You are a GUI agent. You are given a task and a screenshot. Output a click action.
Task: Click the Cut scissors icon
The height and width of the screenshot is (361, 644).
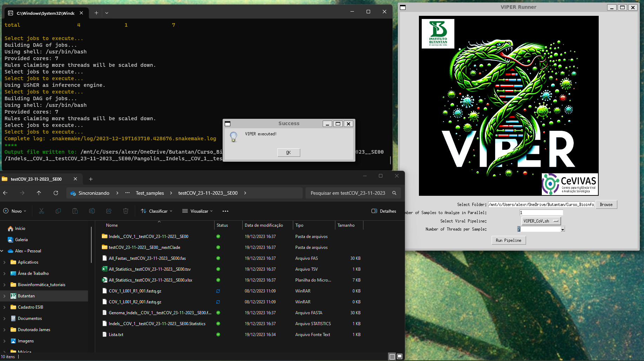coord(41,211)
